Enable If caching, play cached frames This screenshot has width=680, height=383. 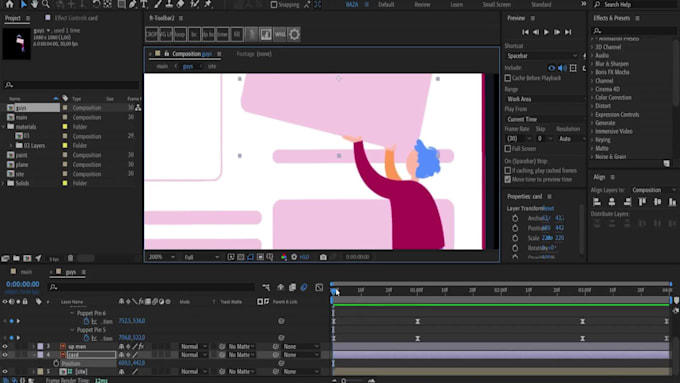coord(507,170)
